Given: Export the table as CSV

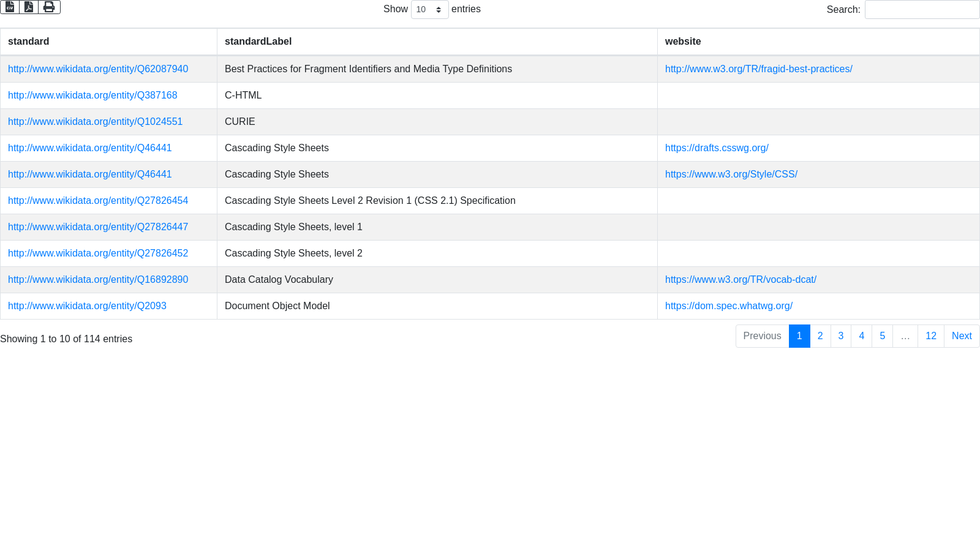Looking at the screenshot, I should (x=10, y=7).
